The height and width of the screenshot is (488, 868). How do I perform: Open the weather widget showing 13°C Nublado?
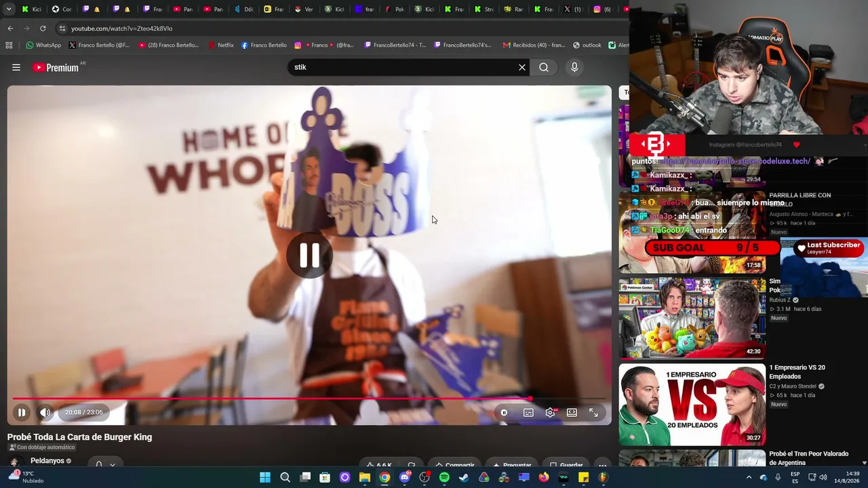tap(27, 477)
